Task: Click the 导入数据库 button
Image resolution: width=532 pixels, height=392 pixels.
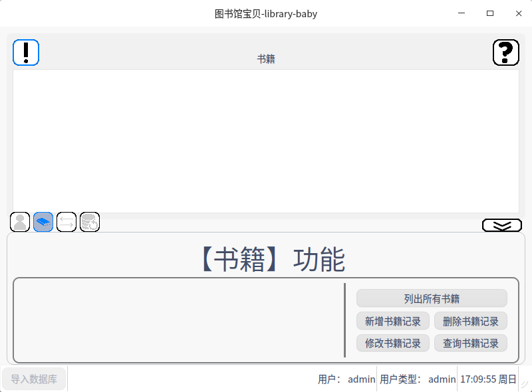Action: tap(34, 379)
